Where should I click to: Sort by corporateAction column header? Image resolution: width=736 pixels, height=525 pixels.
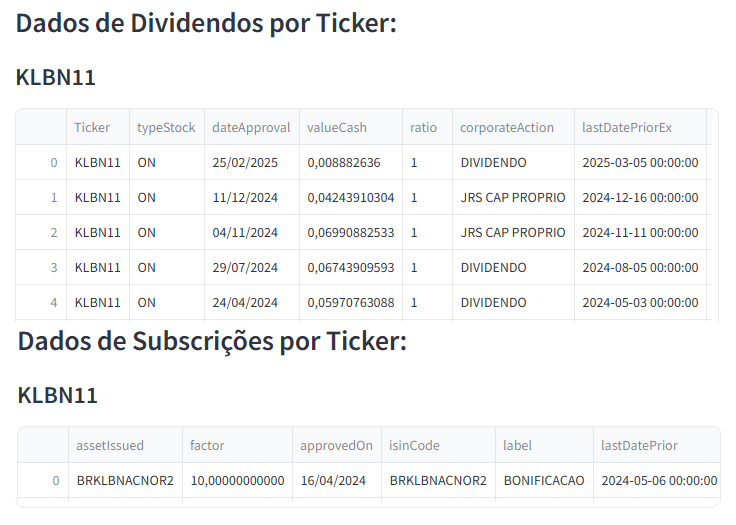pyautogui.click(x=507, y=127)
